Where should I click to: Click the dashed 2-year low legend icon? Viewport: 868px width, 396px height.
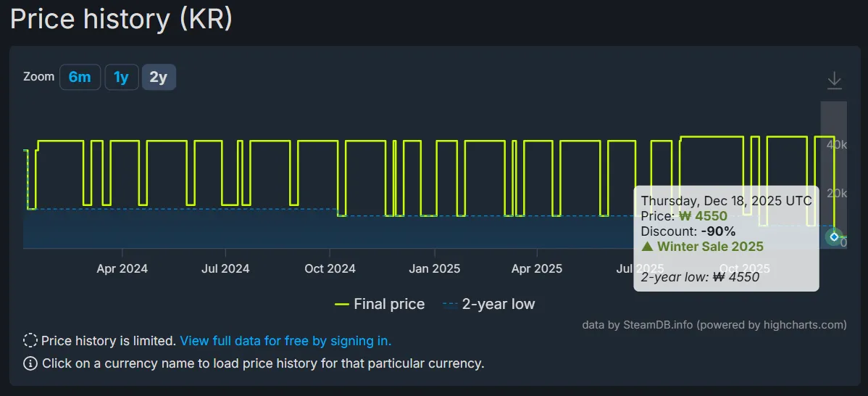[x=450, y=305]
